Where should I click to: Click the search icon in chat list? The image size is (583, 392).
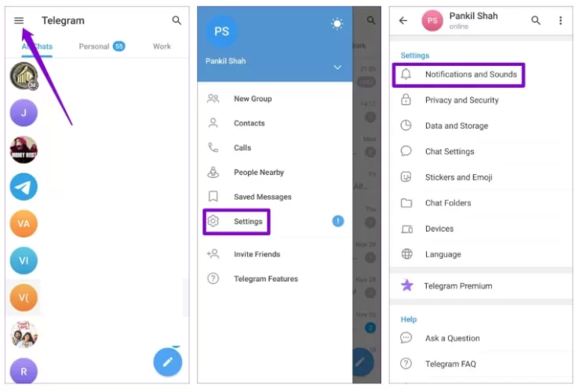(x=177, y=20)
